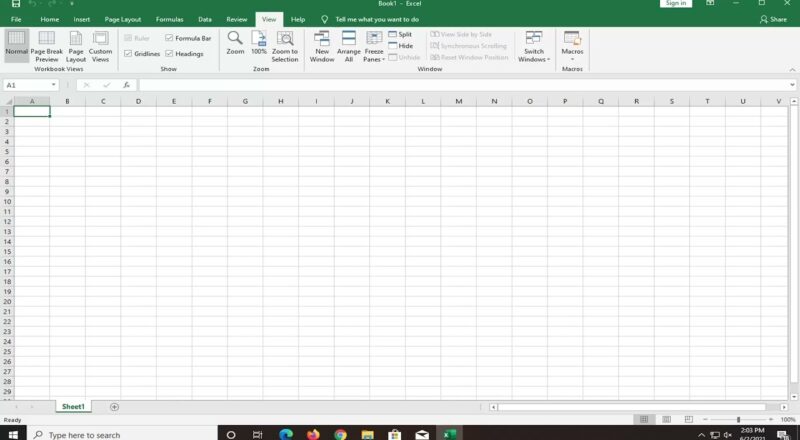This screenshot has width=800, height=440.
Task: Open Ribbon Display Options
Action: coord(710,4)
